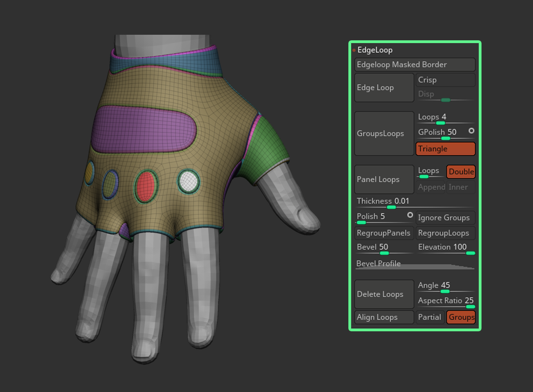Enable Ignore Groups option
Image resolution: width=533 pixels, height=392 pixels.
[x=445, y=218]
